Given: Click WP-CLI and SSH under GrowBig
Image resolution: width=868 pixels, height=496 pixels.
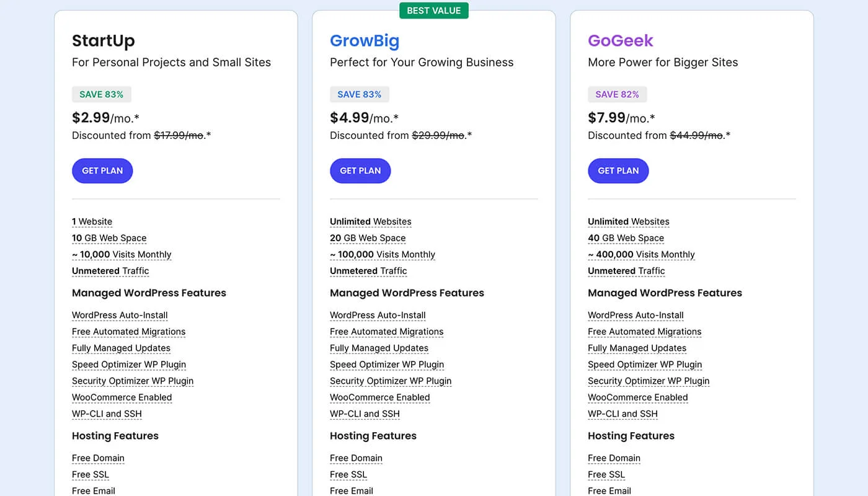Looking at the screenshot, I should coord(365,414).
